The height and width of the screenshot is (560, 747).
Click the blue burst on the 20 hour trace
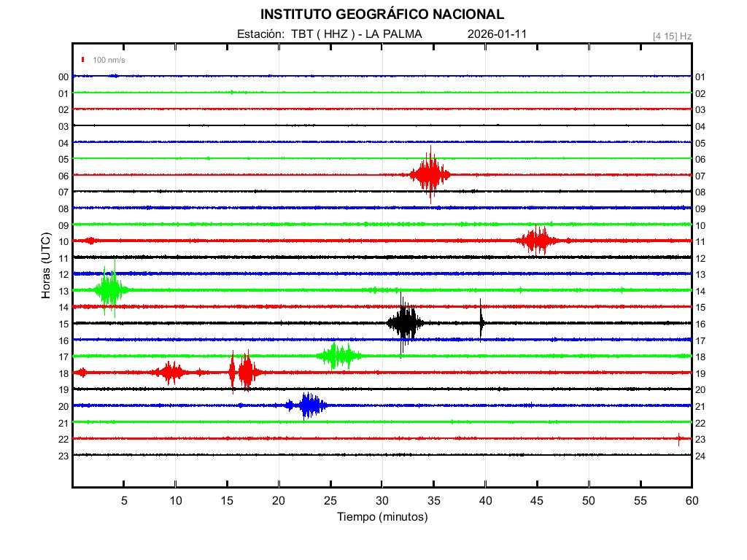pos(309,405)
